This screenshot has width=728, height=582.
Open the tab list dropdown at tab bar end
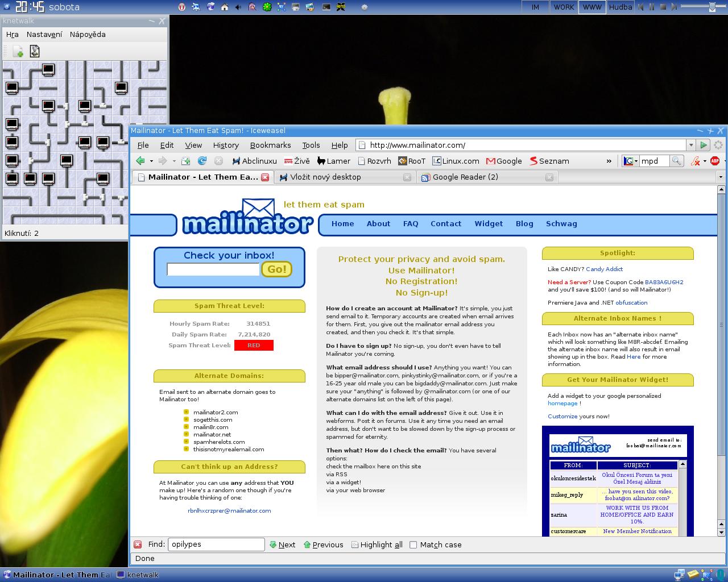pos(720,177)
